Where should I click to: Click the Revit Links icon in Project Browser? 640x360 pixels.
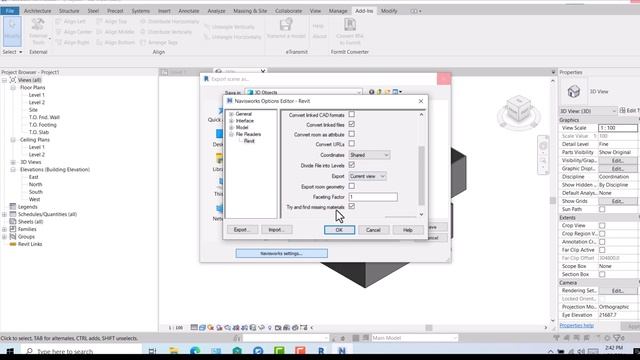point(13,244)
